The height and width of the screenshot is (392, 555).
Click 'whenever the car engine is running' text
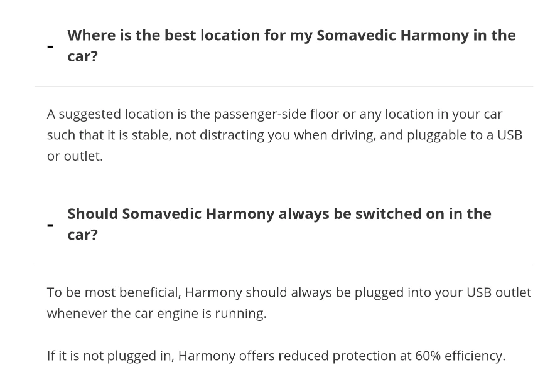(156, 314)
